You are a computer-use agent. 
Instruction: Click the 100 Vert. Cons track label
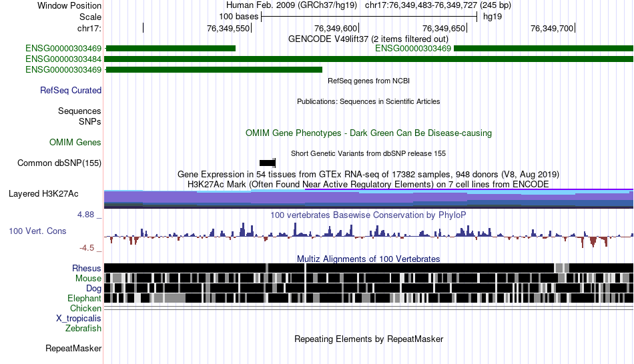pos(37,231)
